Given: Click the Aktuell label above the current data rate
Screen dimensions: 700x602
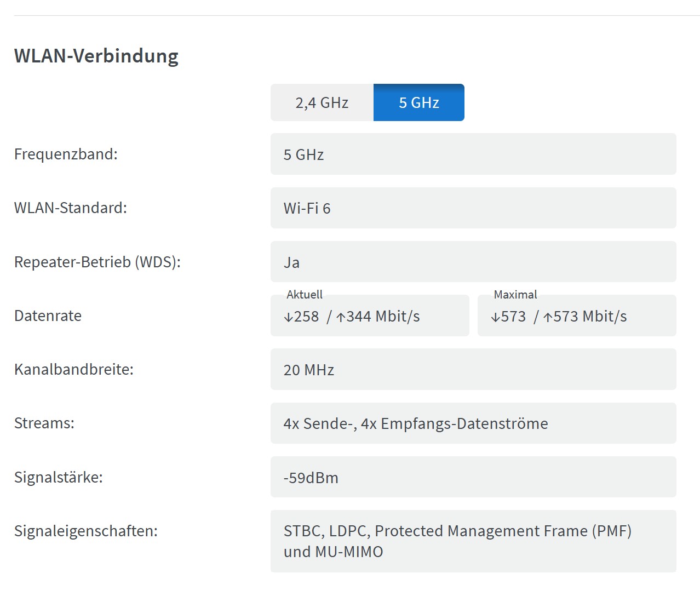Looking at the screenshot, I should [x=305, y=295].
